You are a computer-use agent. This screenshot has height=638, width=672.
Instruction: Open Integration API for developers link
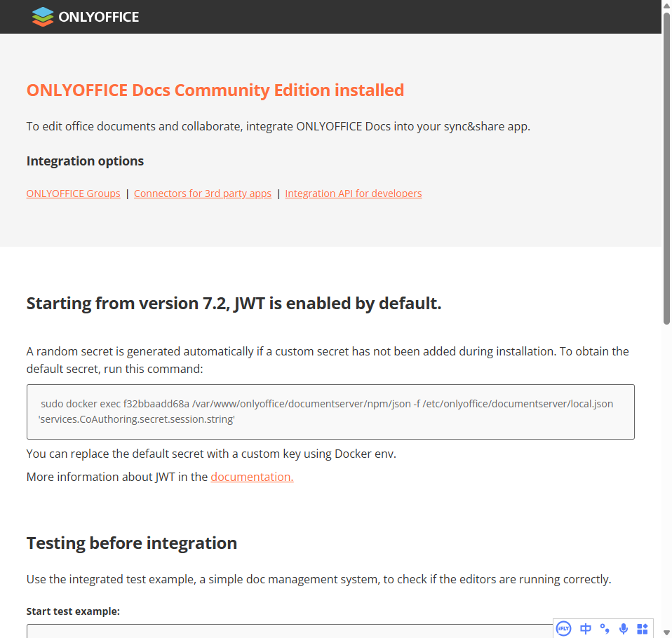(x=353, y=194)
